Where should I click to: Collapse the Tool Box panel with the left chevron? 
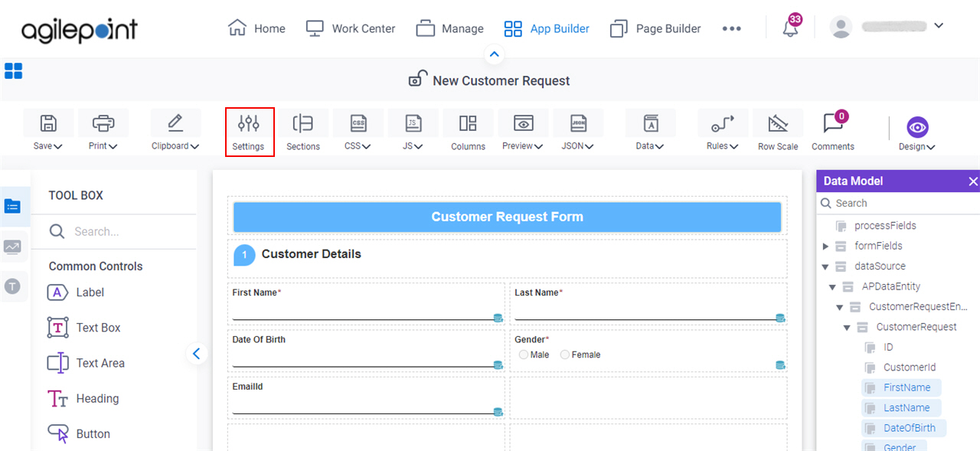pos(196,353)
